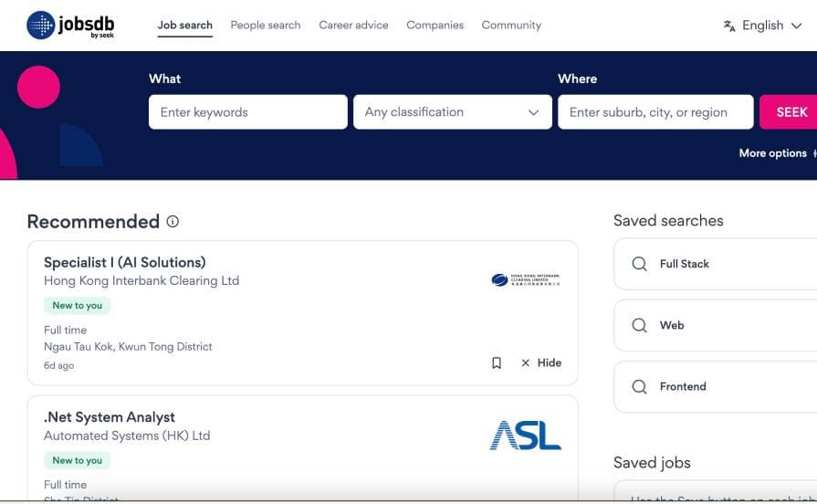817x504 pixels.
Task: Click the Saved searches heading
Action: point(668,220)
